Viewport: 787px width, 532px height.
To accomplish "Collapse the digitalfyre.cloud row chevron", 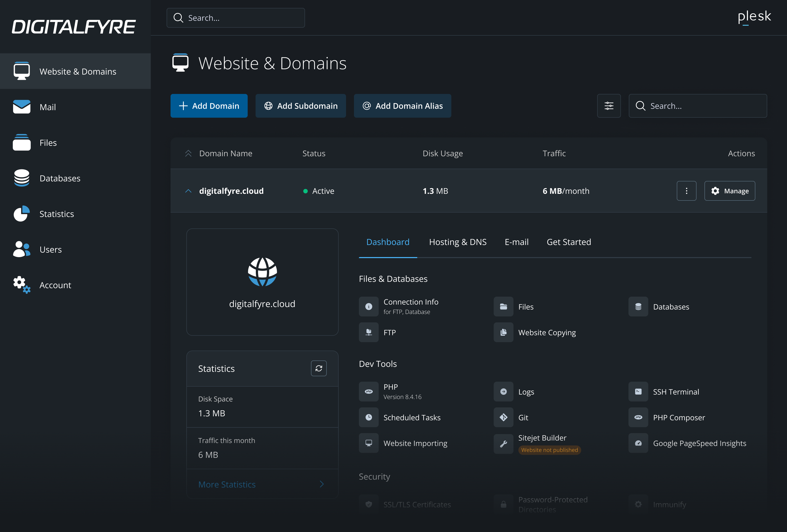I will coord(188,191).
